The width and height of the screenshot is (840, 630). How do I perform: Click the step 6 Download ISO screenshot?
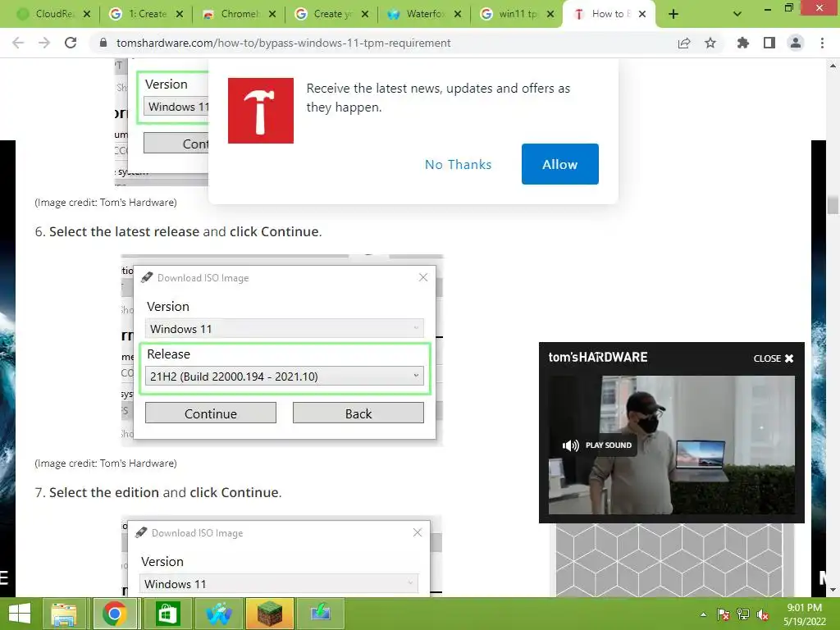[x=282, y=350]
